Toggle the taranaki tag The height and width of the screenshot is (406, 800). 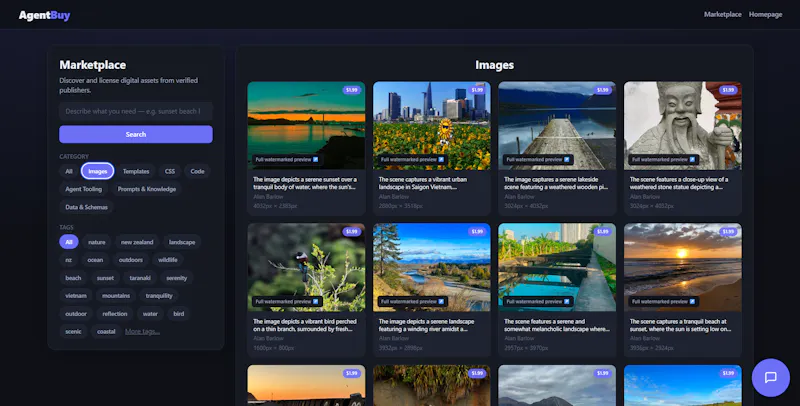[140, 278]
